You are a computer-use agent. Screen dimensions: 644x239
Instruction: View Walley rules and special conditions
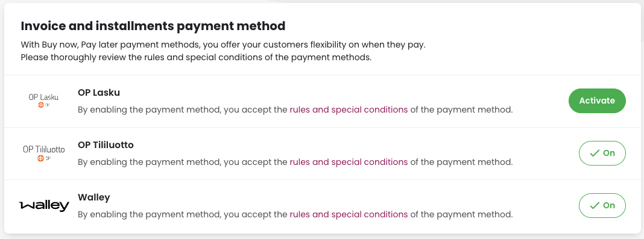(x=349, y=214)
